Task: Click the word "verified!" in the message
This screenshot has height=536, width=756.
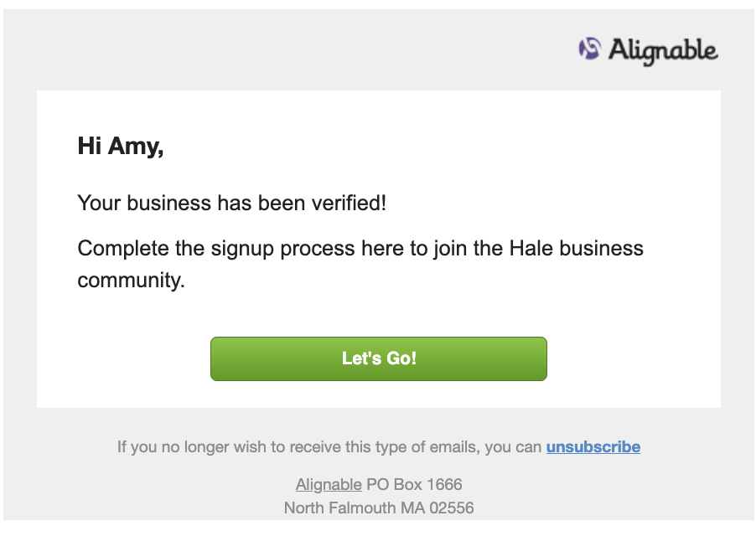Action: 349,204
